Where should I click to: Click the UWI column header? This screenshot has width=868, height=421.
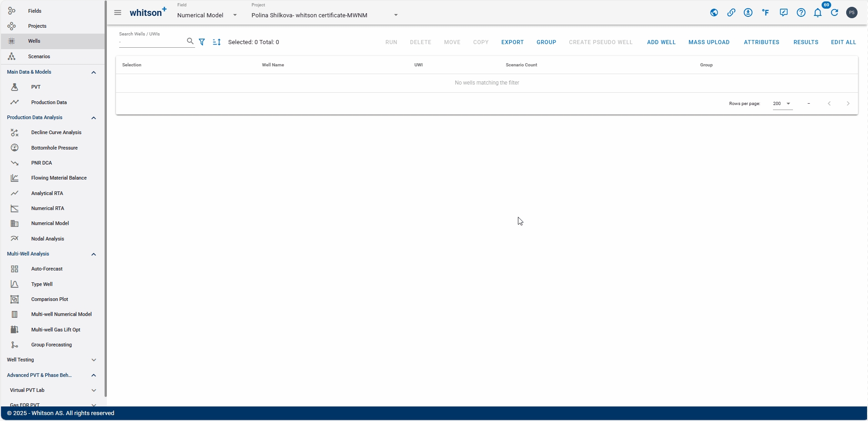[x=418, y=65]
